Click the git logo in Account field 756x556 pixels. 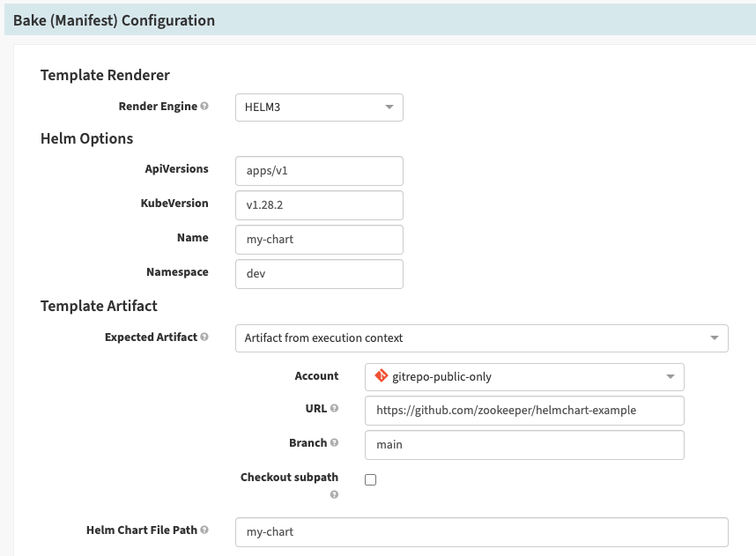click(x=381, y=376)
